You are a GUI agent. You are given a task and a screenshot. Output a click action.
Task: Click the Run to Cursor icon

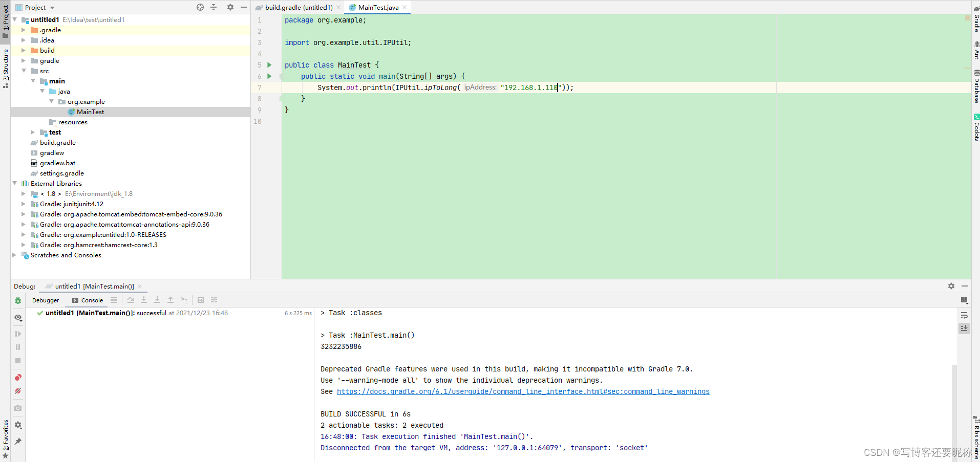(184, 300)
